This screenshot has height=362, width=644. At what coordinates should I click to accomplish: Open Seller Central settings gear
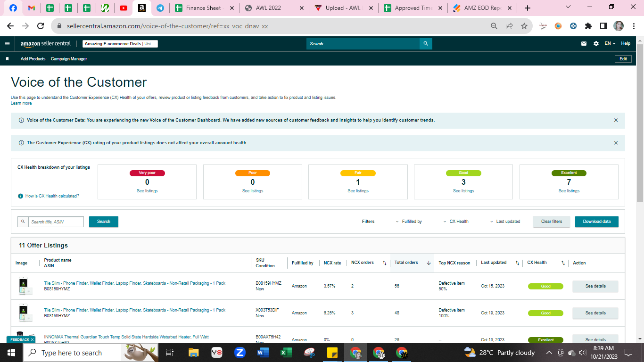pos(596,43)
